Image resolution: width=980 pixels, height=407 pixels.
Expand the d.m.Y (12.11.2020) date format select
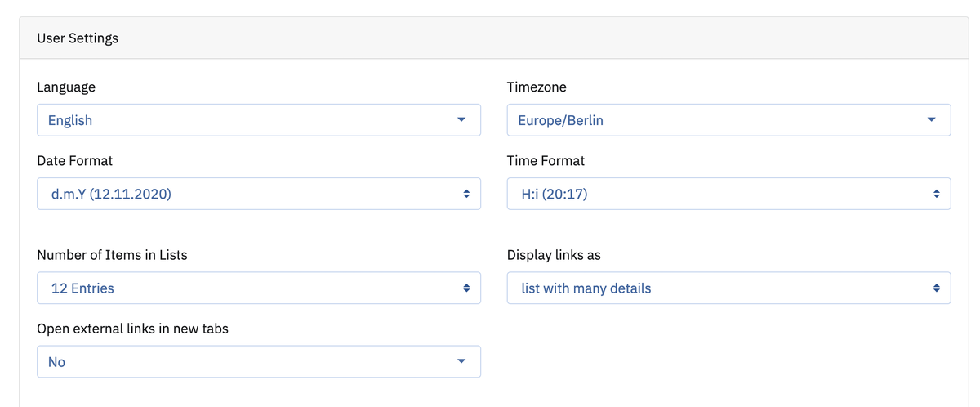(245, 195)
